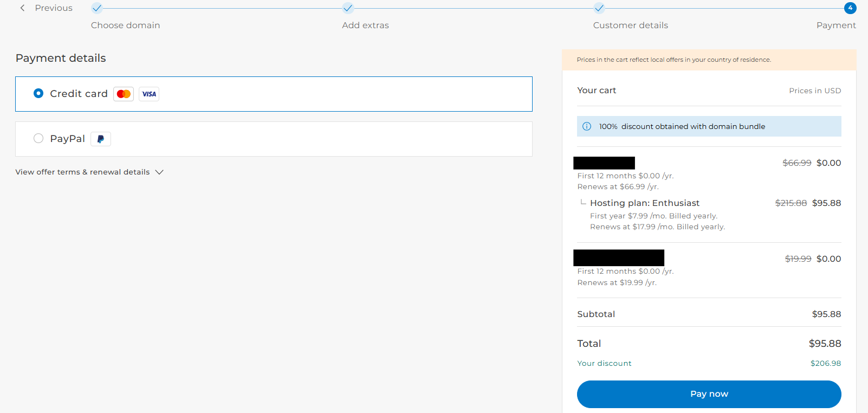Click the Credit card label text
Viewport: 868px width, 413px height.
[79, 94]
